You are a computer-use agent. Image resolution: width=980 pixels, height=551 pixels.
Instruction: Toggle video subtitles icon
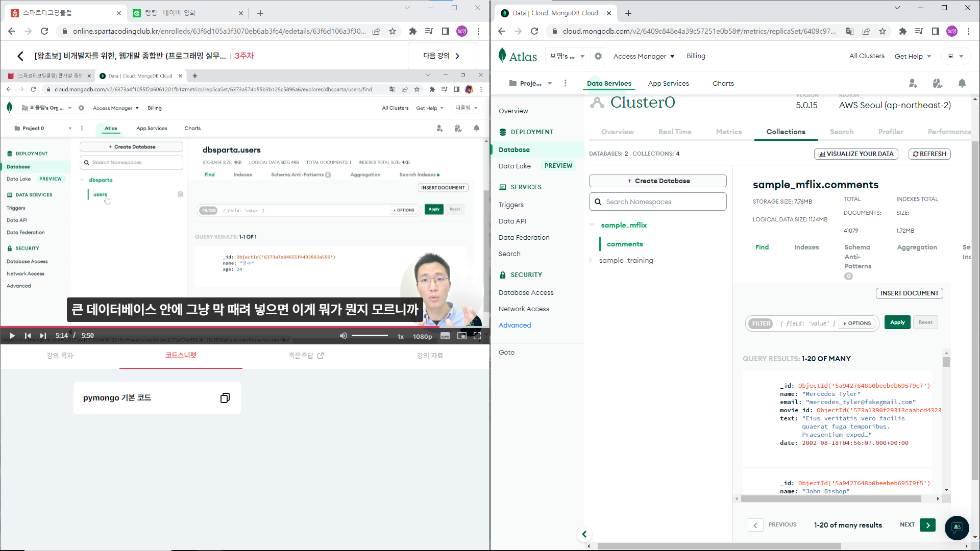click(445, 336)
